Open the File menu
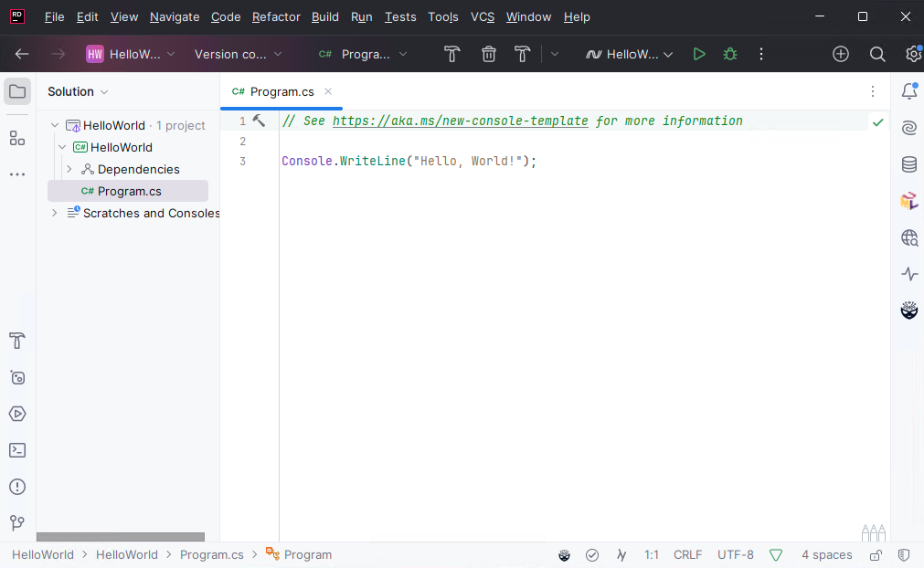 54,17
